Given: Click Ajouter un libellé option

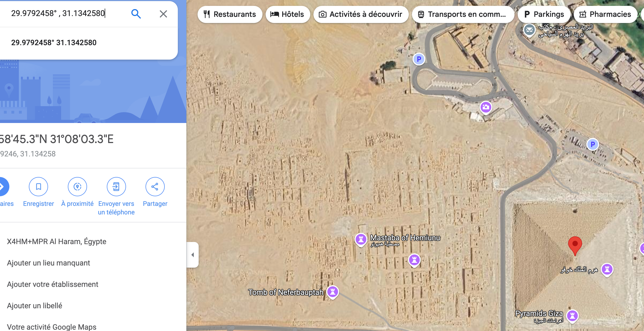Looking at the screenshot, I should pyautogui.click(x=35, y=306).
